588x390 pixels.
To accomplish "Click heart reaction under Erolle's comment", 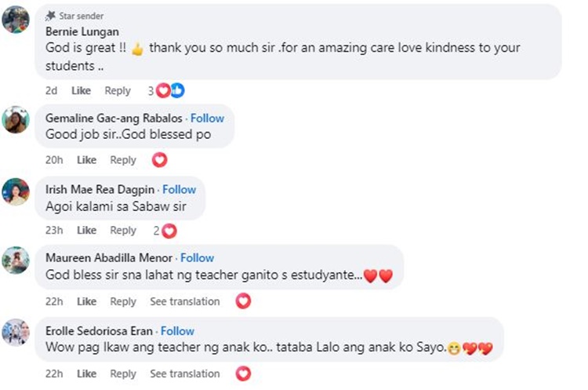I will (243, 374).
